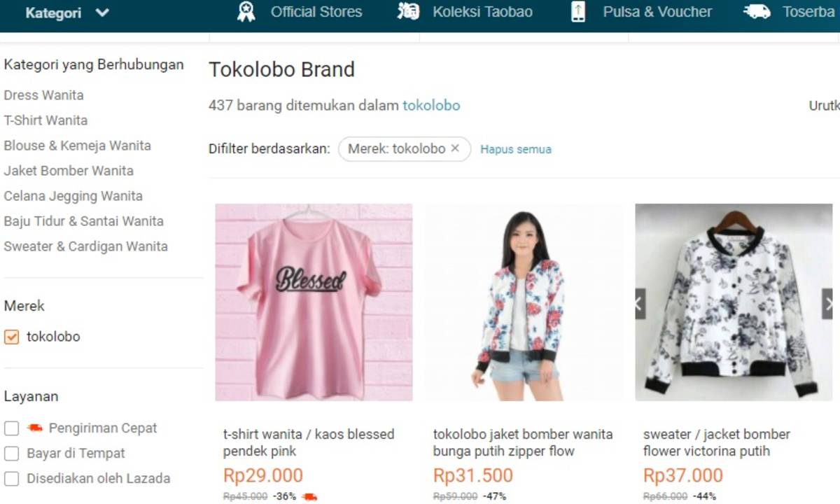Viewport: 840px width, 504px height.
Task: Enable the Pengiriman Cepat filter checkbox
Action: point(11,428)
